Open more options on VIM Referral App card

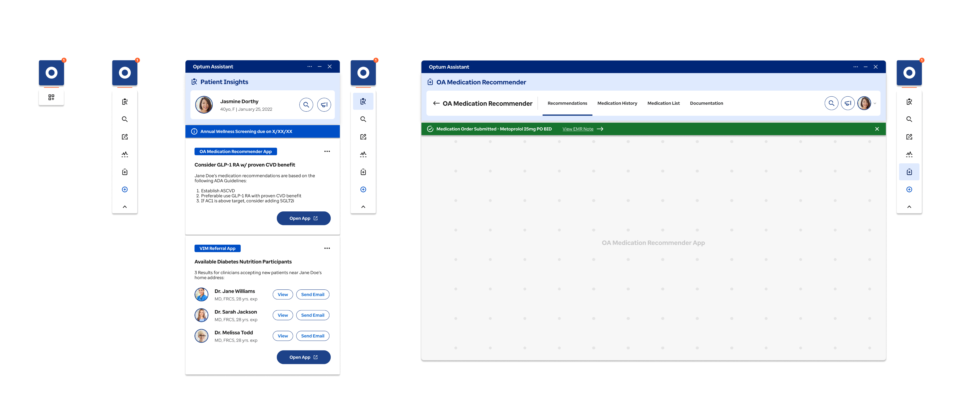click(x=327, y=248)
